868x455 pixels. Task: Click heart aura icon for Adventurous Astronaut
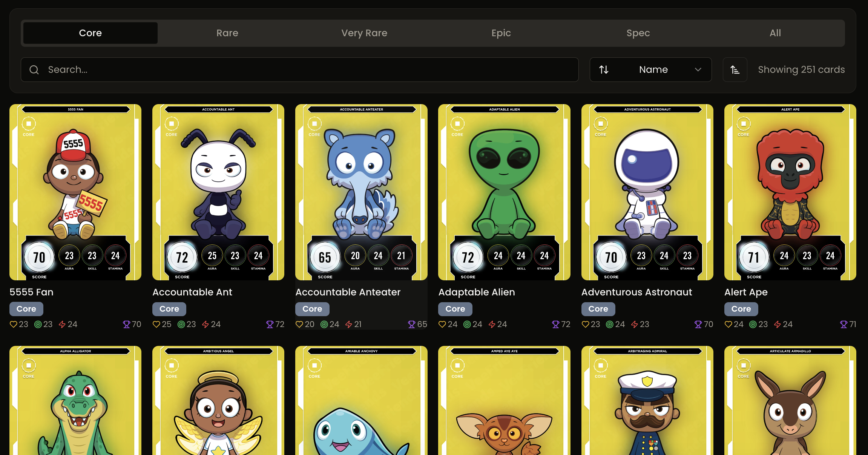tap(586, 324)
